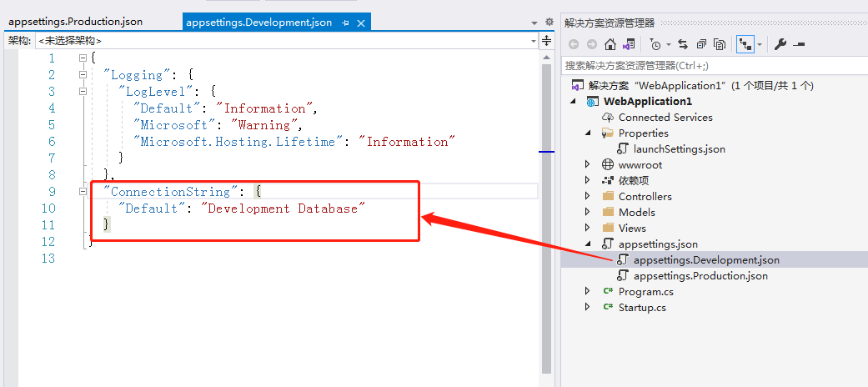
Task: Switch views using the purple Visual Studio icon
Action: coord(629,45)
